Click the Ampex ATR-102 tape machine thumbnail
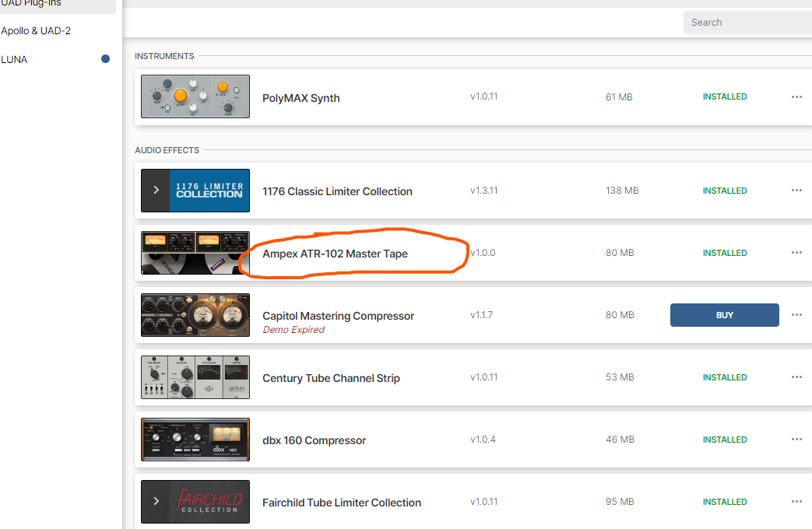 pos(195,253)
